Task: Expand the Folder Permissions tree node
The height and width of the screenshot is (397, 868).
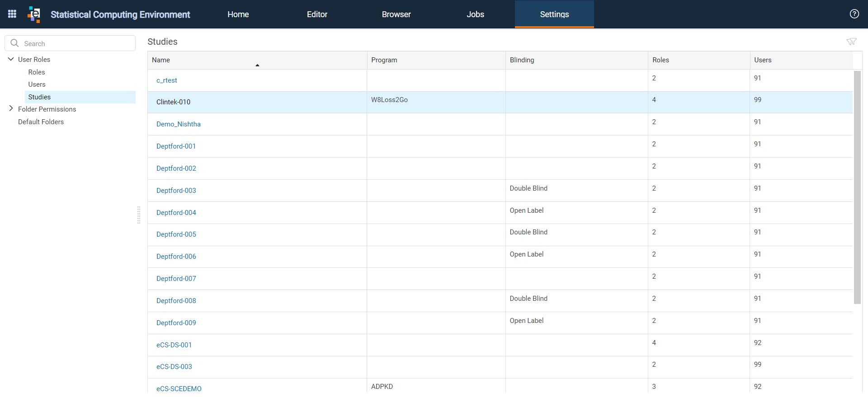Action: point(11,108)
